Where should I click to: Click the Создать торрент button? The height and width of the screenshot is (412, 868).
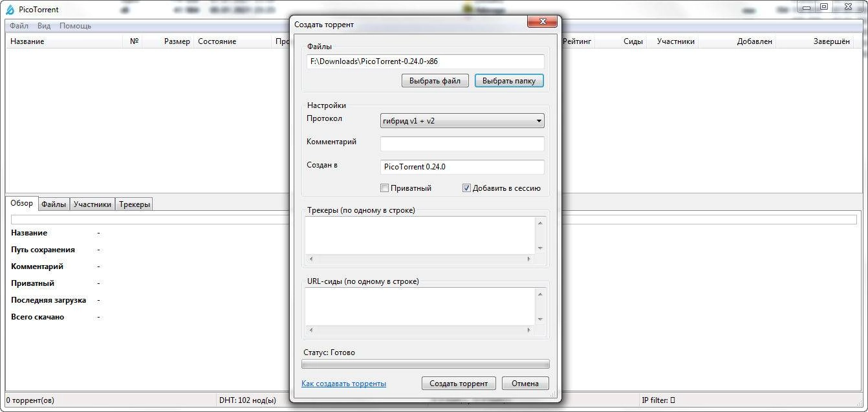point(459,384)
